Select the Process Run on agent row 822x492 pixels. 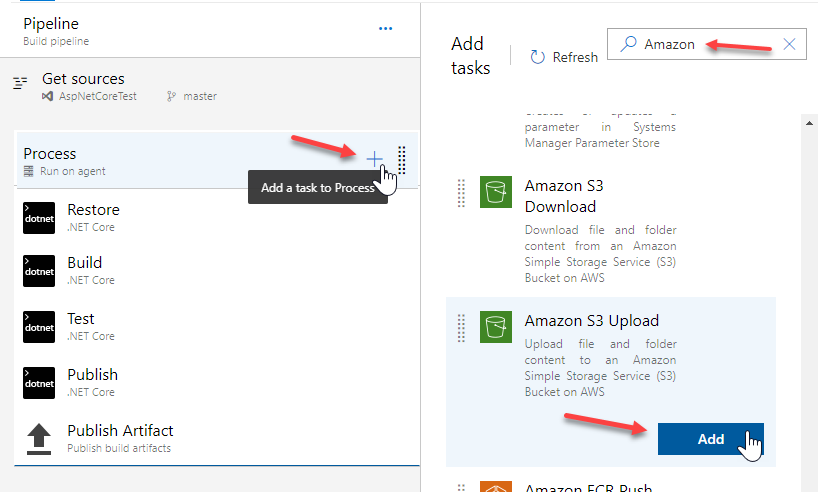[x=217, y=160]
